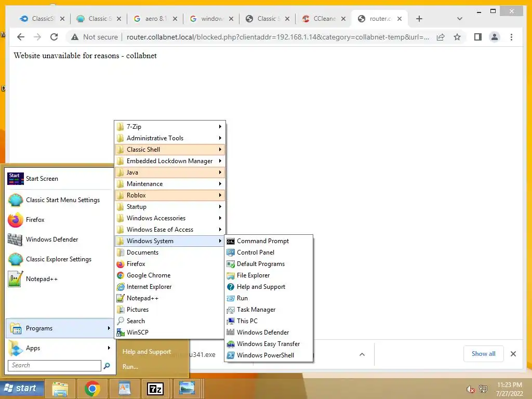Click the muted volume tray icon
This screenshot has width=532, height=399.
pyautogui.click(x=470, y=389)
